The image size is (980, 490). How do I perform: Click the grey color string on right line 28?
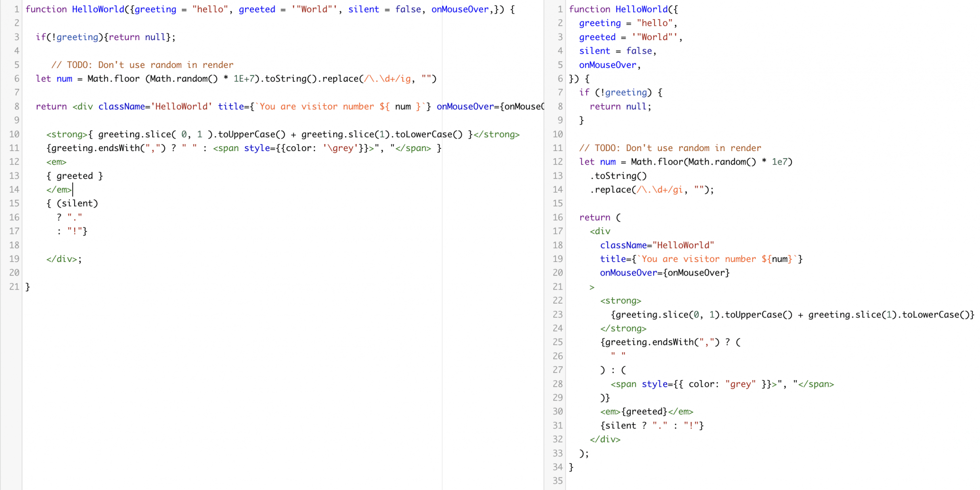[741, 383]
